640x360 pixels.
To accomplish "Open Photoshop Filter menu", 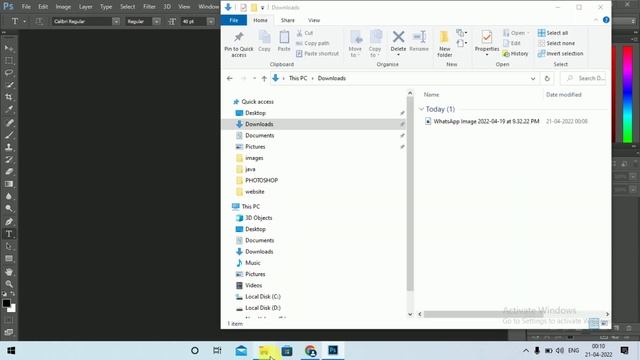I will click(x=149, y=7).
